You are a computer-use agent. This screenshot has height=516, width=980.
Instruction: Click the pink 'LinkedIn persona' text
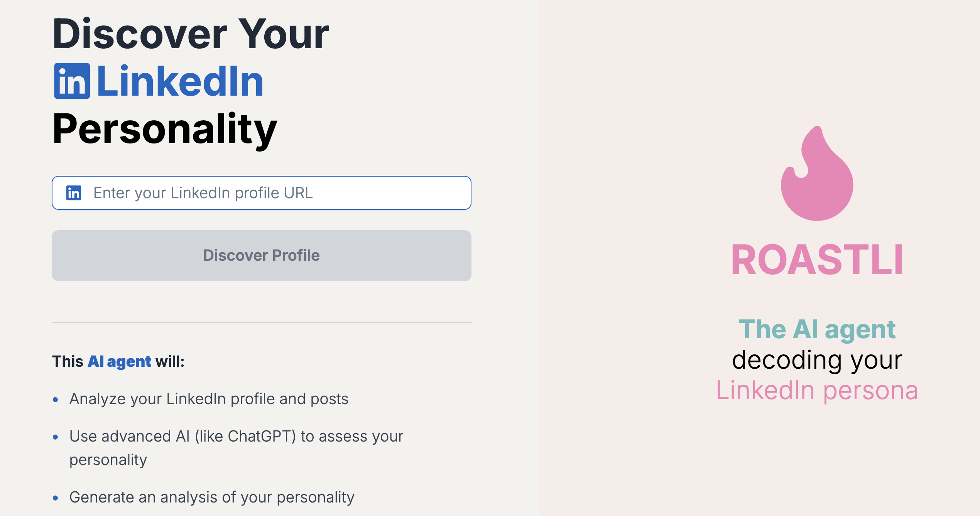(817, 391)
